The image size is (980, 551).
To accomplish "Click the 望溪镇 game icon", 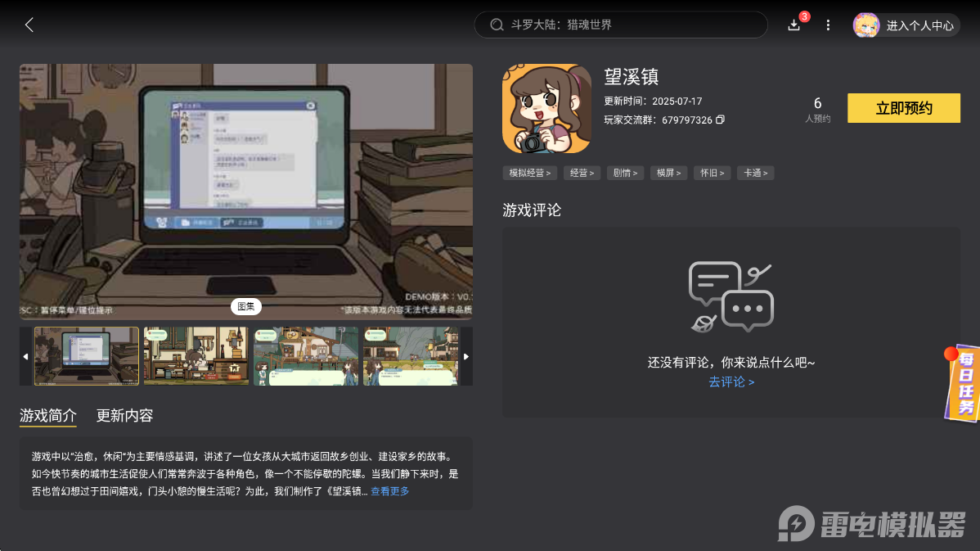I will coord(546,108).
